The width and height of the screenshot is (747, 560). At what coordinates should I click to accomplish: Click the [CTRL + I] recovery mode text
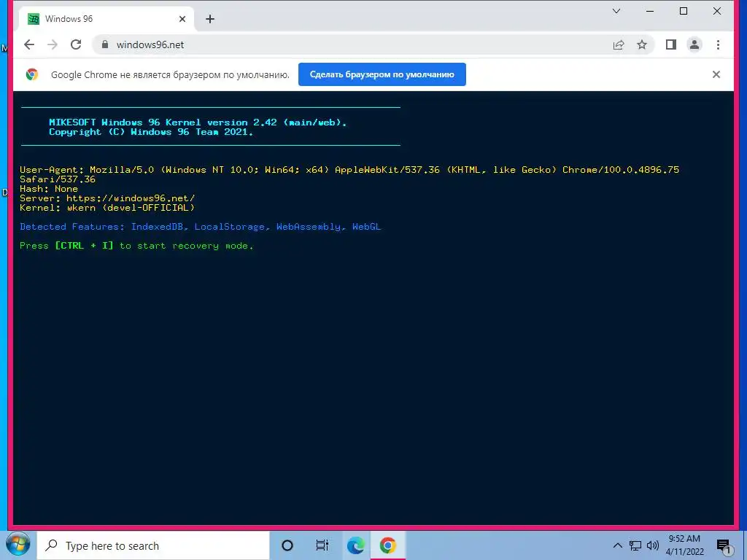85,246
